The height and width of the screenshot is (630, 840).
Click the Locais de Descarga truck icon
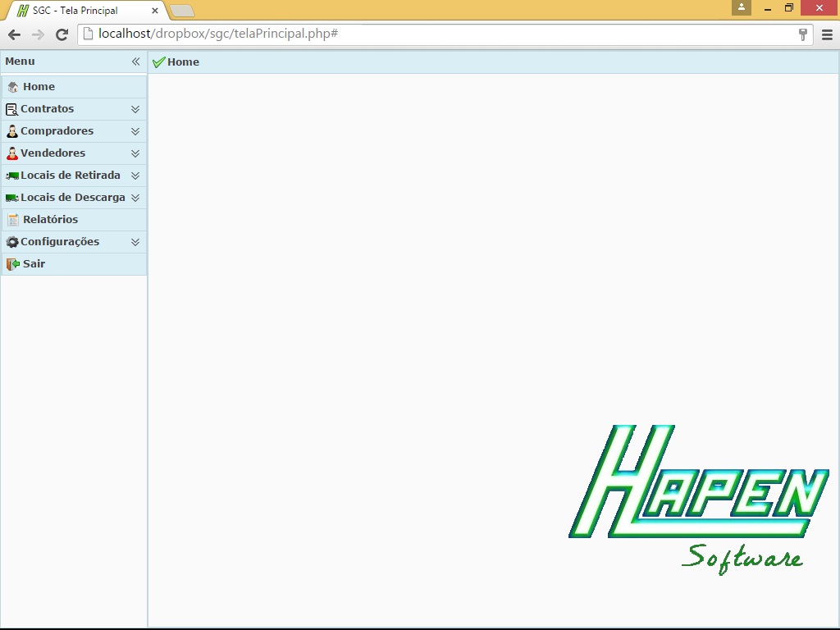pyautogui.click(x=11, y=198)
